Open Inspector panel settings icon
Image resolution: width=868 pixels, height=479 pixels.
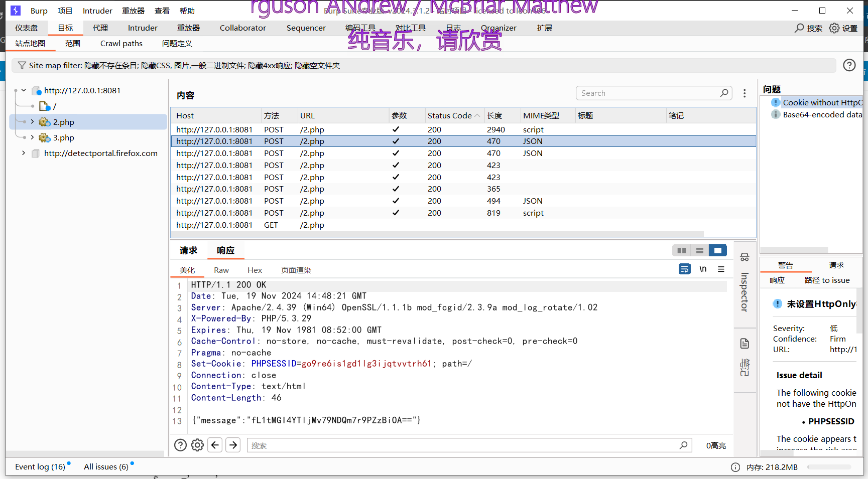pyautogui.click(x=745, y=257)
